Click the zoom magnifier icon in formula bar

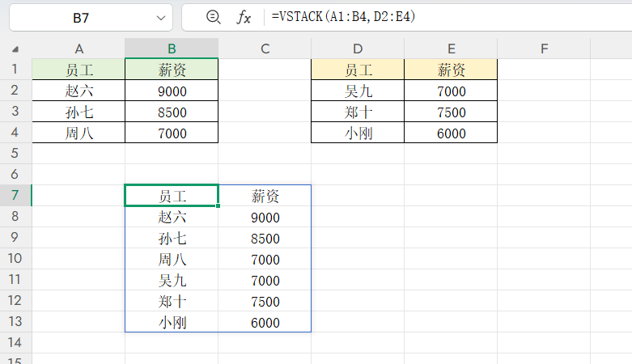click(213, 17)
